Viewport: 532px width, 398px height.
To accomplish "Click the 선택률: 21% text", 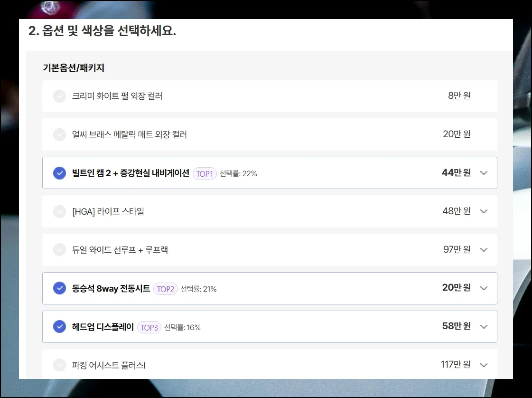I will coord(198,289).
